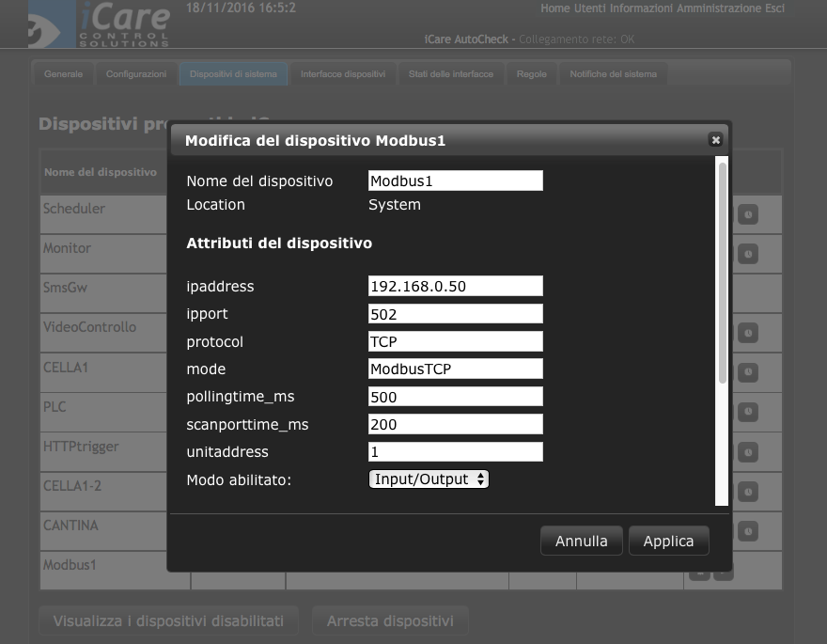Click the SmsGw device name
Screen dimensions: 827x644
(x=66, y=288)
